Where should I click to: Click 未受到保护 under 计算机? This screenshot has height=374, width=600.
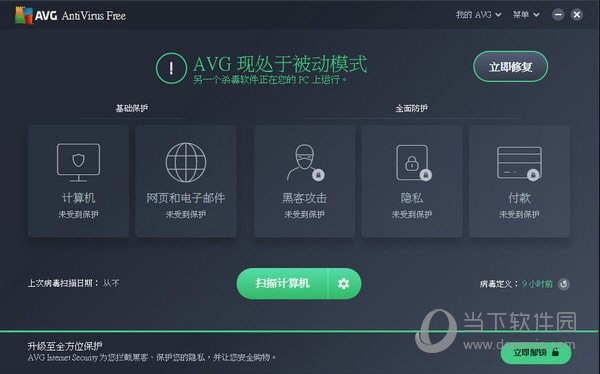point(78,214)
